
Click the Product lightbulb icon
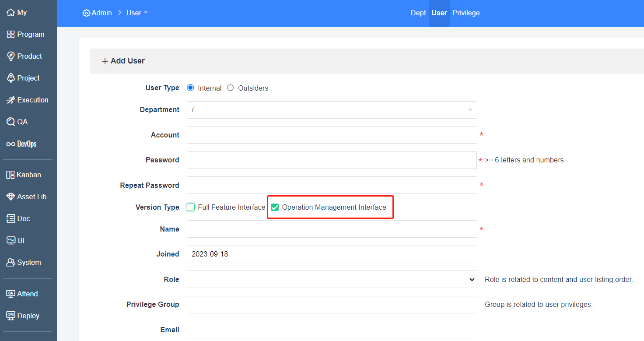pos(11,56)
